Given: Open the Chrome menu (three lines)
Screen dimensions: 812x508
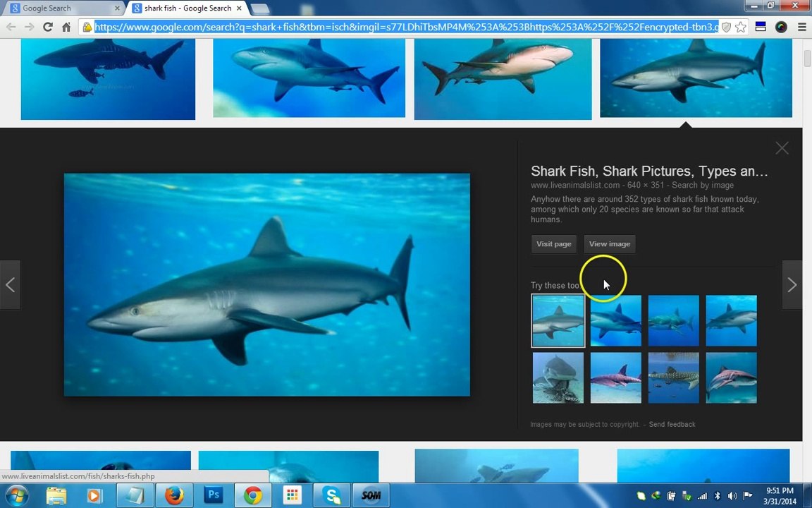Looking at the screenshot, I should (x=801, y=27).
